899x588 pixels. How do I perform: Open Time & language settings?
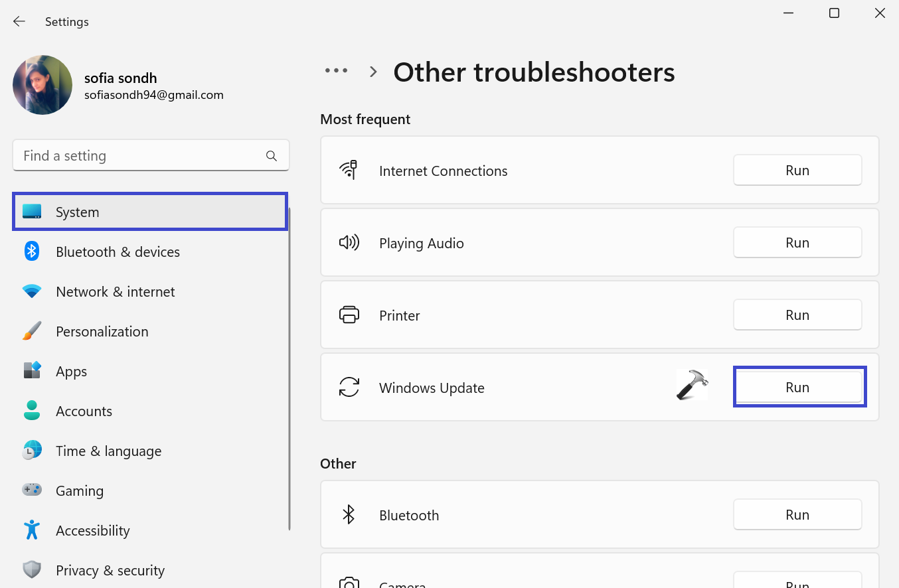[108, 451]
